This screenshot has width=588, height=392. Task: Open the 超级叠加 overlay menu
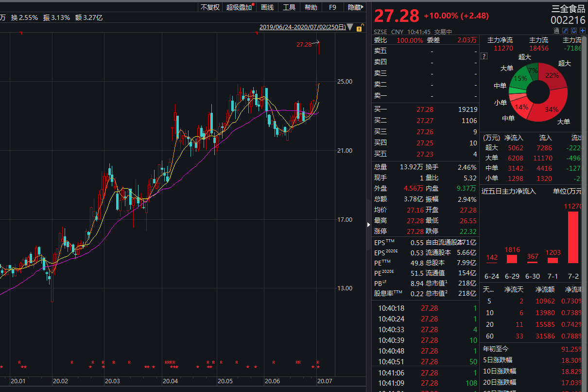240,7
